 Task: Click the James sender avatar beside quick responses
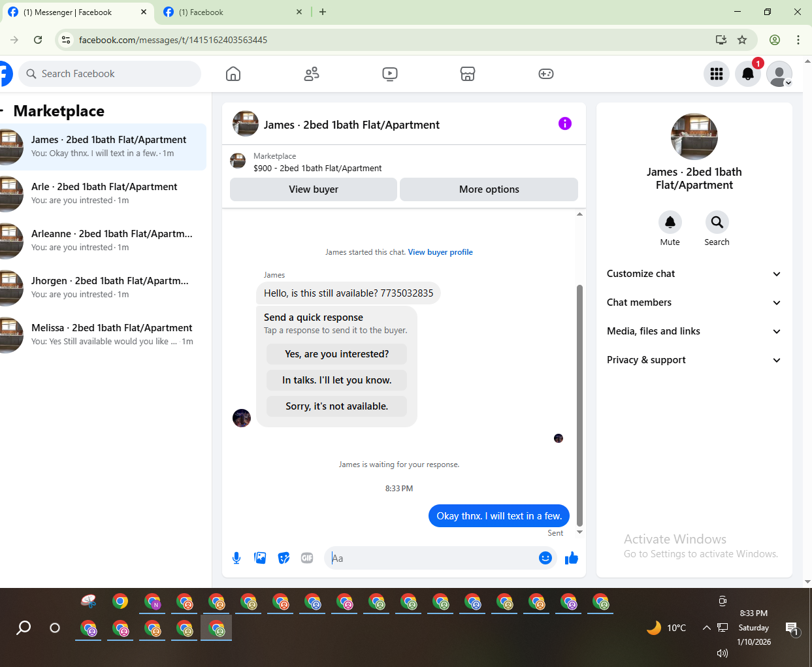point(242,418)
